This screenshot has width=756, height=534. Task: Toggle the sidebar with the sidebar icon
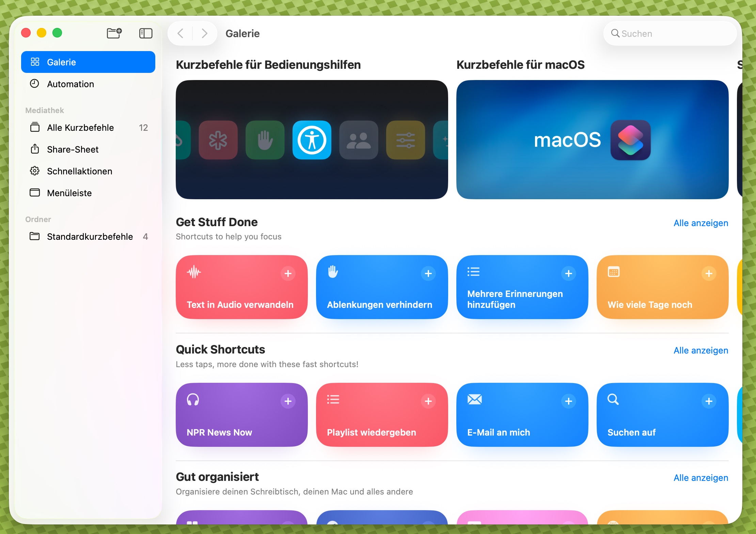coord(146,33)
